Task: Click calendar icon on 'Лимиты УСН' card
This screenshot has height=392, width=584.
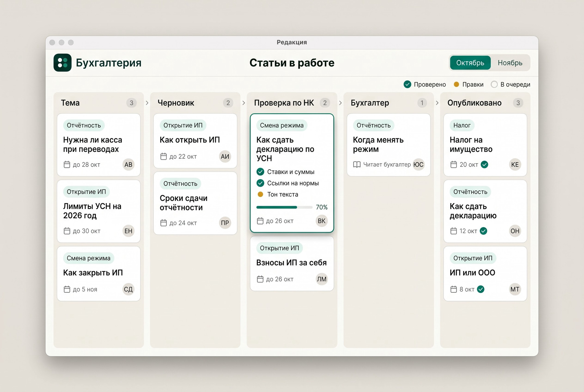Action: (x=67, y=231)
